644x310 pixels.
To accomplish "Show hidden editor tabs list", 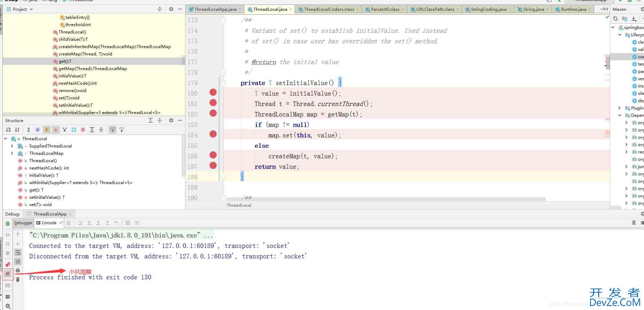I will [604, 9].
